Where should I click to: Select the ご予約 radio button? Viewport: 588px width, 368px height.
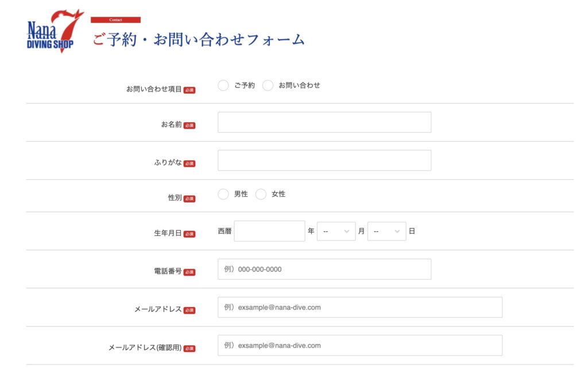pos(223,86)
